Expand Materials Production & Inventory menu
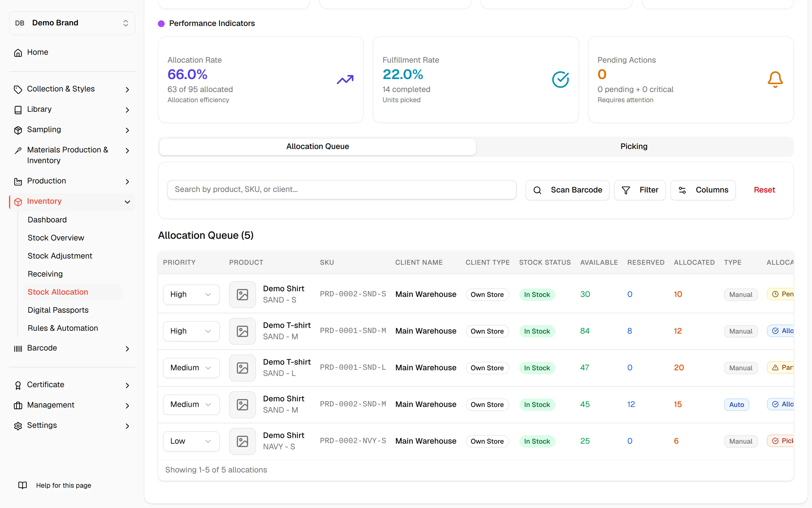This screenshot has height=508, width=812. 72,155
